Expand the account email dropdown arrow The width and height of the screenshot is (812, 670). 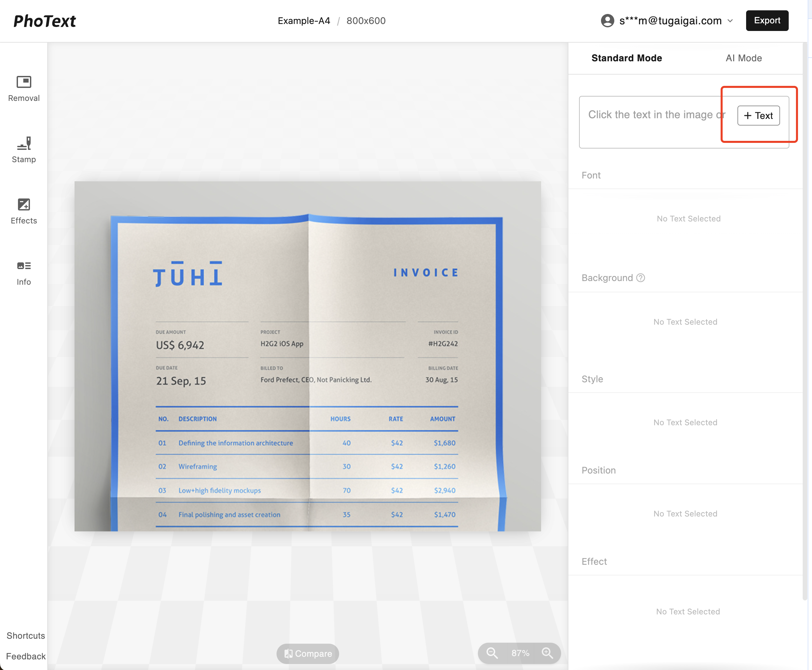(x=730, y=21)
